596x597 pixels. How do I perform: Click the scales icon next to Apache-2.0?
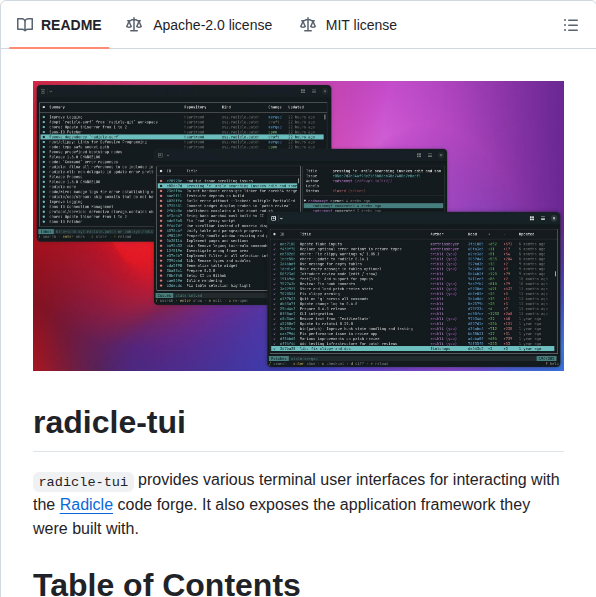click(134, 25)
